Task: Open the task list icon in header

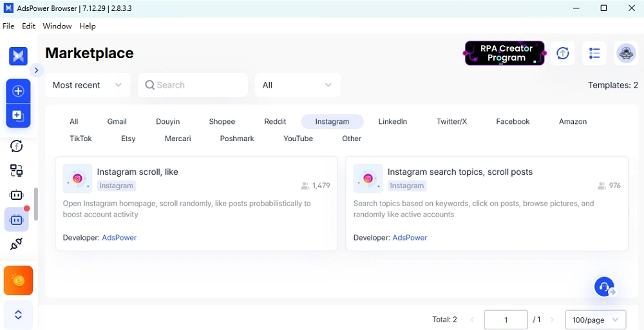Action: click(594, 53)
